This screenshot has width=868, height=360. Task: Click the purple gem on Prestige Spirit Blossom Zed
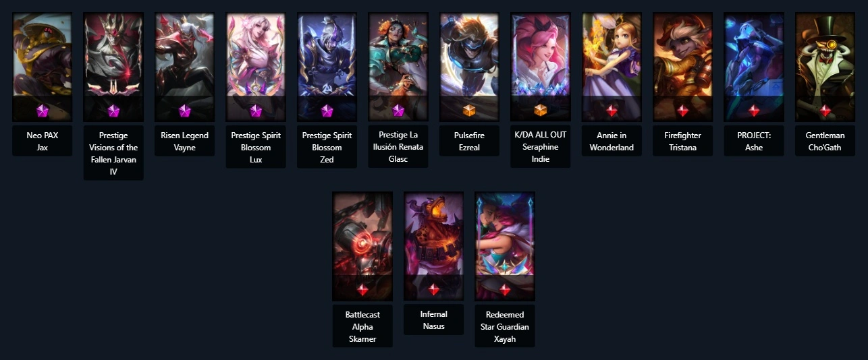coord(327,110)
